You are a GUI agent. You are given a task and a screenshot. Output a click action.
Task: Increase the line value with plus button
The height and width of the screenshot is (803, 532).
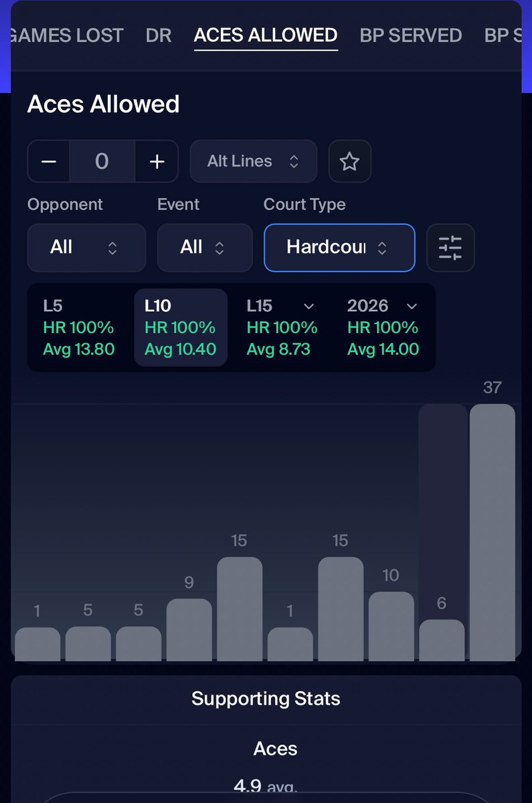coord(157,161)
